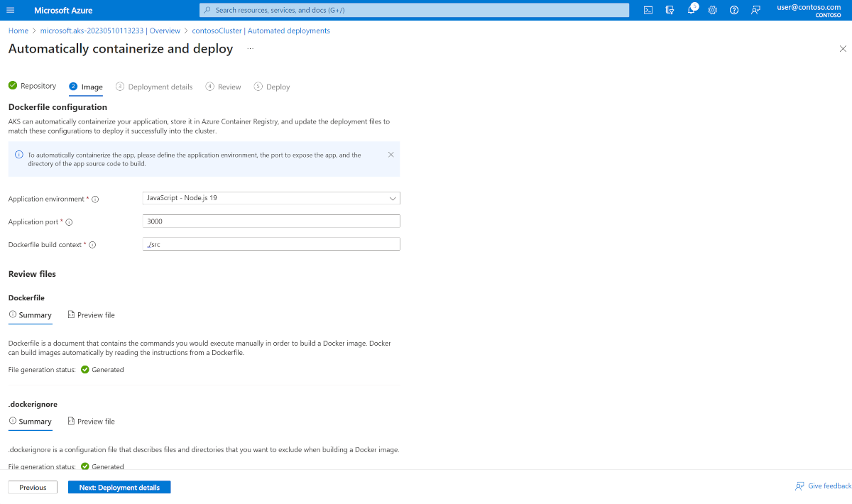Select .dockerignore Summary tab
Screen dimensions: 852x504
pos(31,422)
